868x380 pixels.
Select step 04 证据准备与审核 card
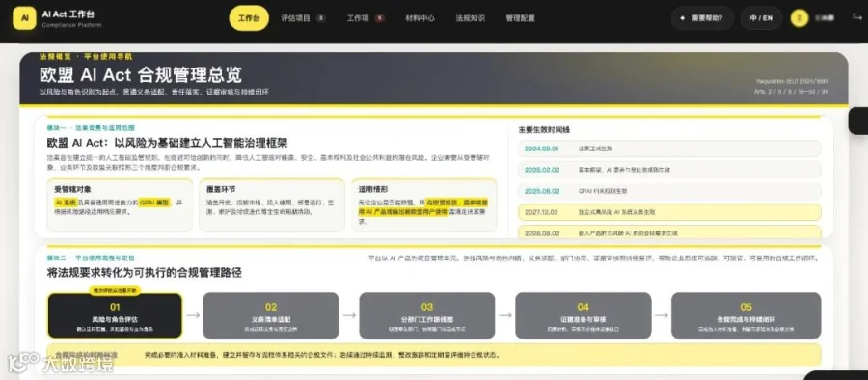583,315
